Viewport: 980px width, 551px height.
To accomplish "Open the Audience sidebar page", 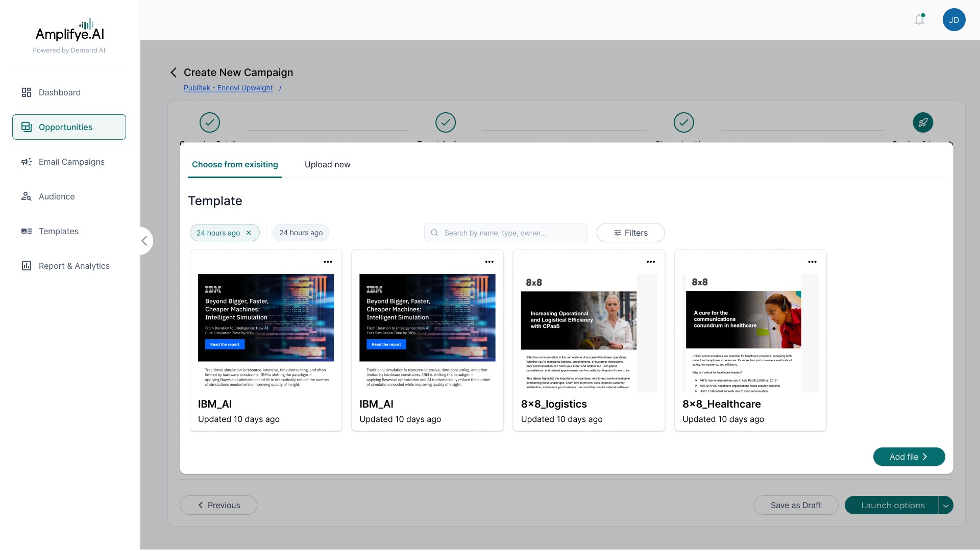I will point(57,196).
